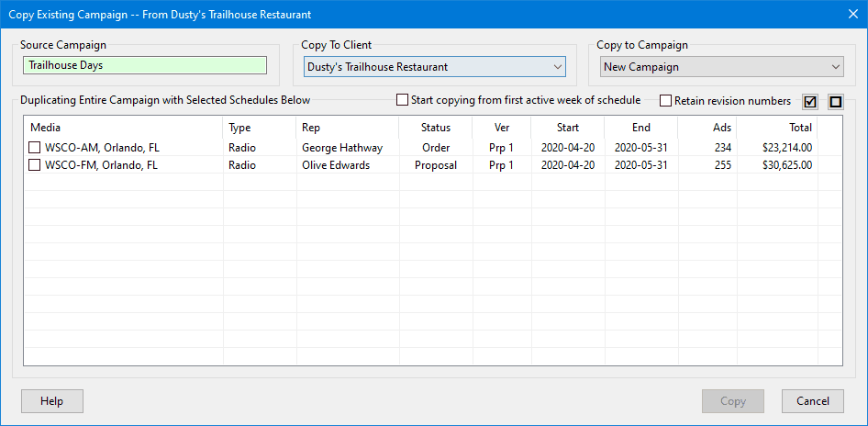The image size is (868, 426).
Task: Click the Help button
Action: click(52, 401)
